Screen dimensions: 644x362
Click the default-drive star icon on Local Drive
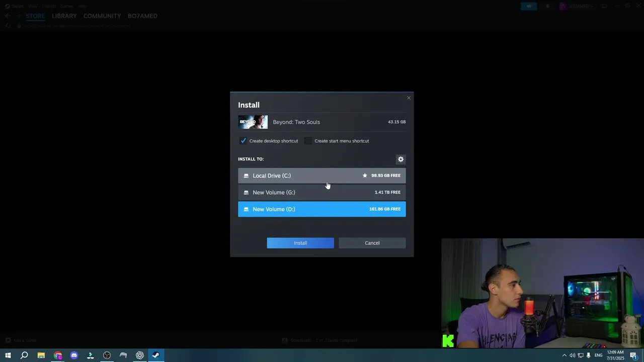click(365, 175)
